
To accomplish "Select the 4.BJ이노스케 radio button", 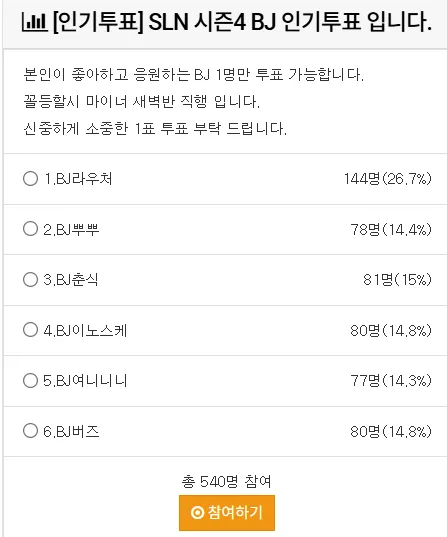I will click(30, 330).
